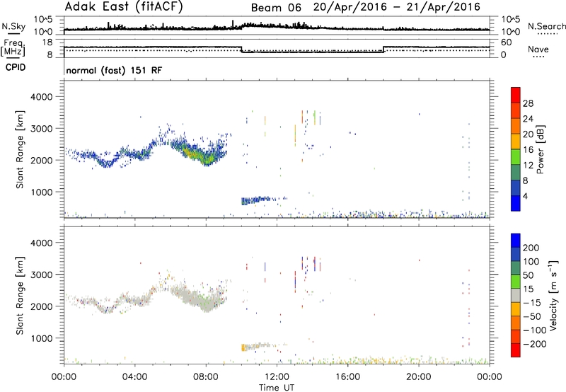Click the '200' value on the Velocity scale

[x=531, y=248]
